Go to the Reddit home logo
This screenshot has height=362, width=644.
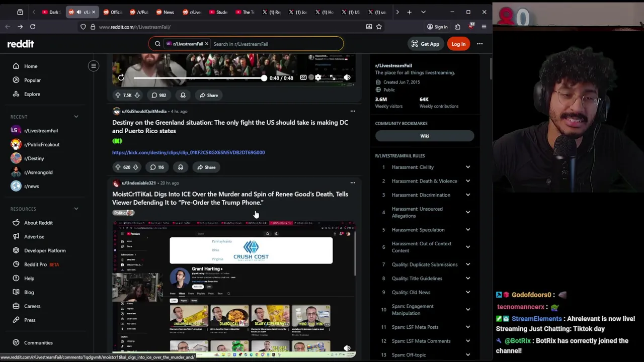(x=21, y=44)
